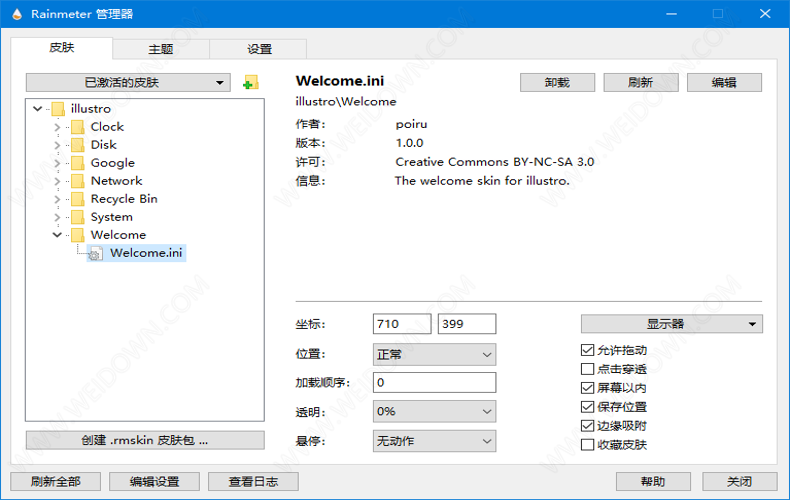The image size is (790, 500).
Task: Click the 帮助 button
Action: (653, 482)
